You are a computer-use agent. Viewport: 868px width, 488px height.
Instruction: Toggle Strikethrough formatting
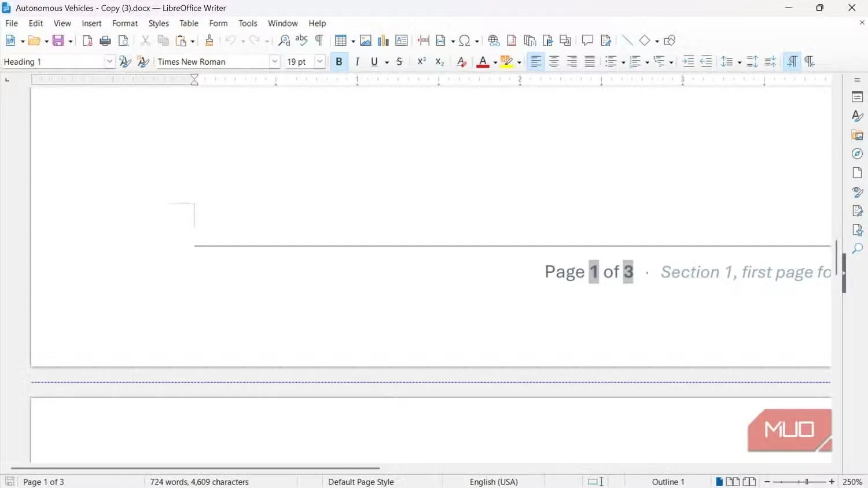399,62
